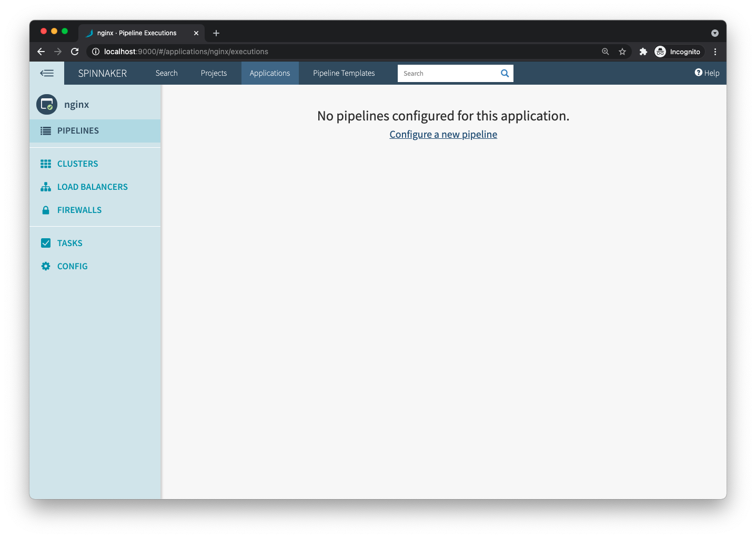Click the Config gear icon
Image resolution: width=756 pixels, height=538 pixels.
[46, 266]
